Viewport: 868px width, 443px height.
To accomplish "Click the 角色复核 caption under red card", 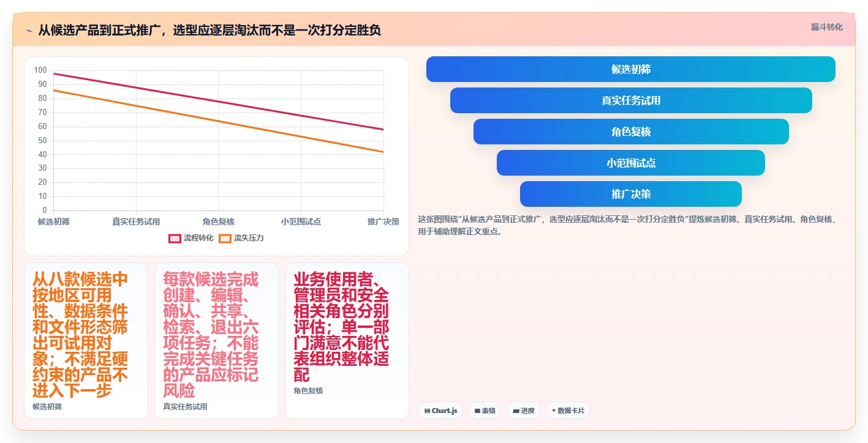I will point(308,390).
